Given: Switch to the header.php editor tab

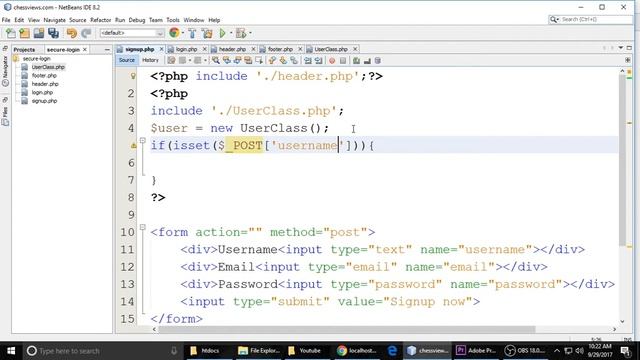Looking at the screenshot, I should tap(232, 49).
